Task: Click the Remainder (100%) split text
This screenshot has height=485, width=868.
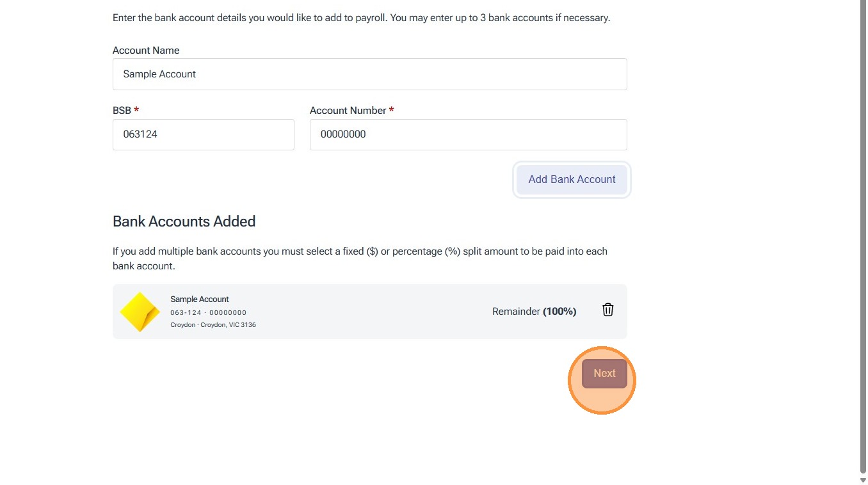Action: 534,312
